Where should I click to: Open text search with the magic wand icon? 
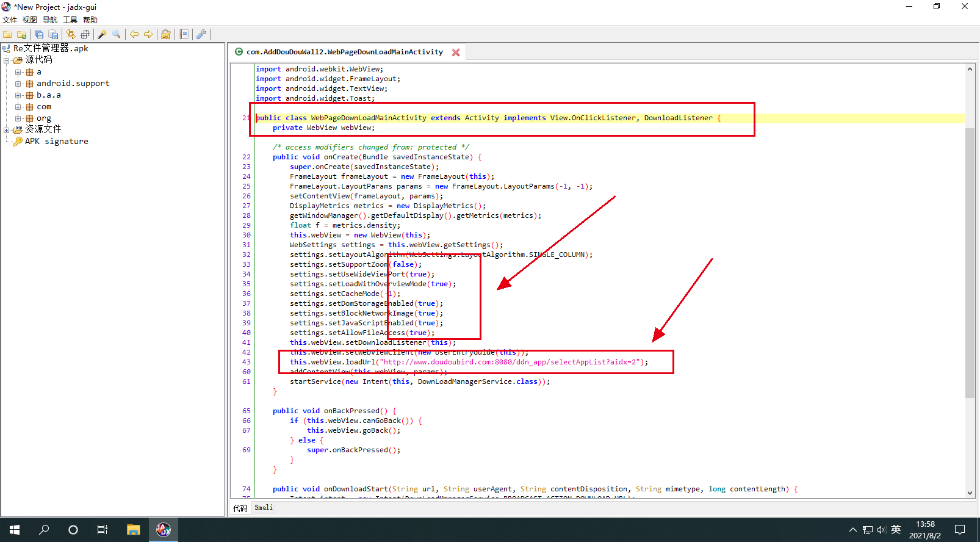coord(103,35)
